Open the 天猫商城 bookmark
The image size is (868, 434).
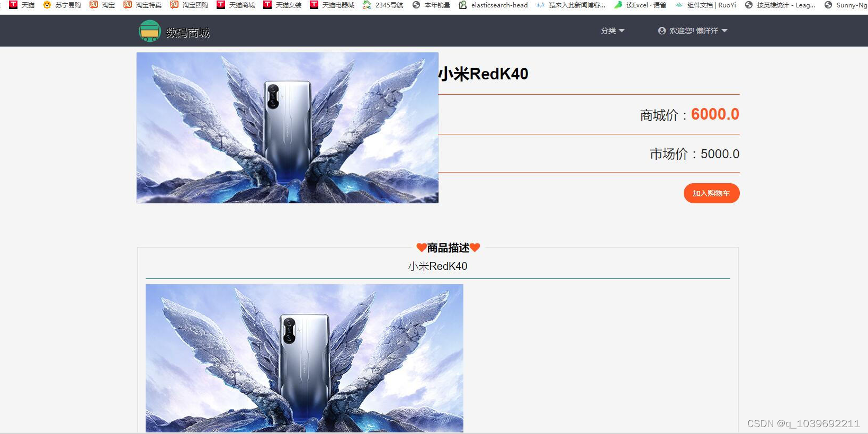point(236,5)
